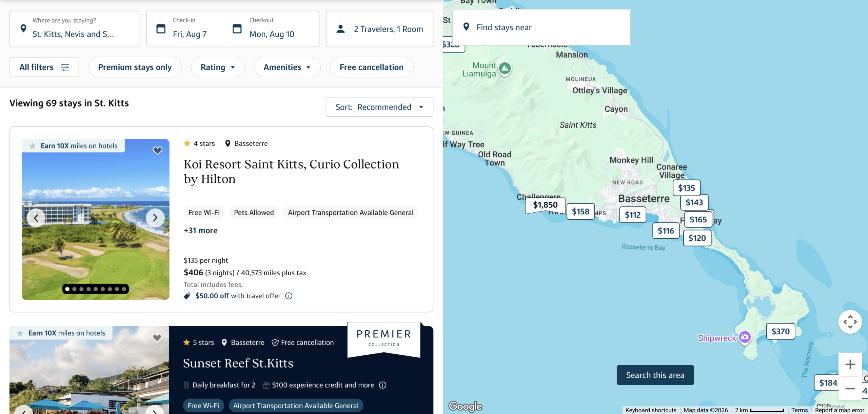This screenshot has height=414, width=868.
Task: Click the Koi Resort Basseterre pin icon
Action: coord(228,144)
